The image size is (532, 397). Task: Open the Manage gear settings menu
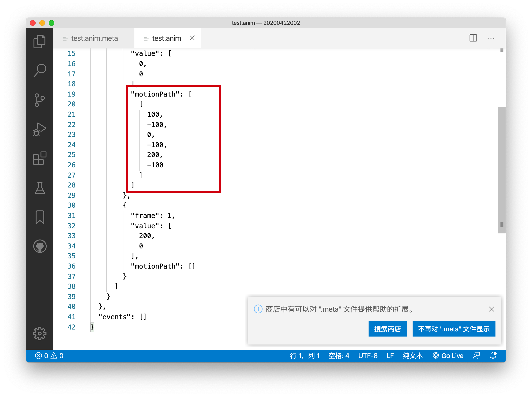(40, 333)
